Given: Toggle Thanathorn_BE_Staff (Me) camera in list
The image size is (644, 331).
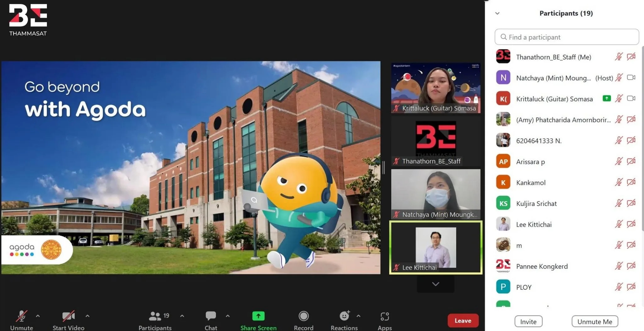Looking at the screenshot, I should [x=631, y=57].
